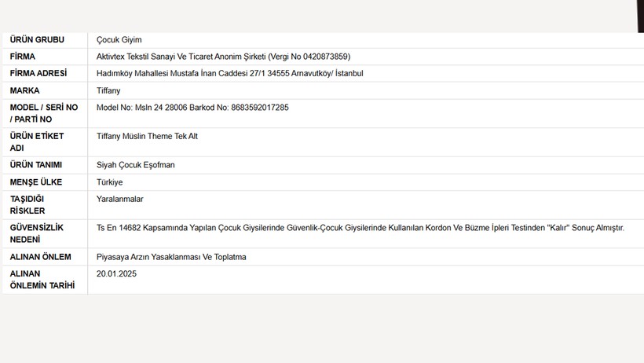Click the GÜVENSİZLİK NEDENİ label
The height and width of the screenshot is (363, 644).
(x=37, y=234)
